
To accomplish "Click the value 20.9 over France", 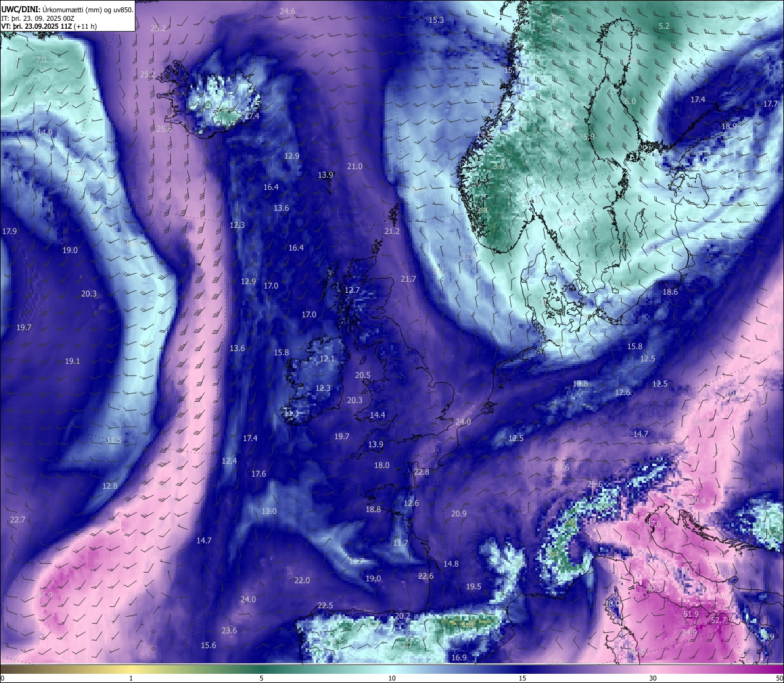I will click(x=459, y=514).
